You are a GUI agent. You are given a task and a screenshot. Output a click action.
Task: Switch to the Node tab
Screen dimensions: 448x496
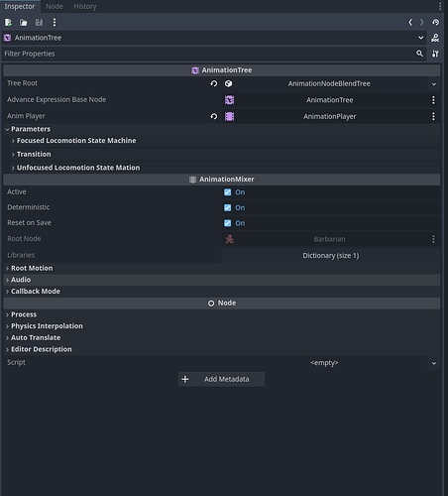pos(55,6)
